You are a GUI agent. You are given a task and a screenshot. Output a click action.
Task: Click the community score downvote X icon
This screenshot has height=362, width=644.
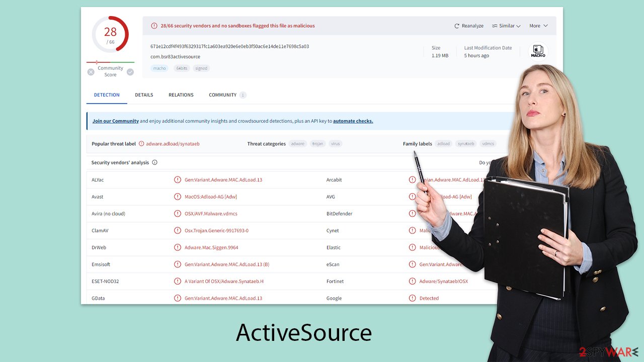click(x=91, y=72)
